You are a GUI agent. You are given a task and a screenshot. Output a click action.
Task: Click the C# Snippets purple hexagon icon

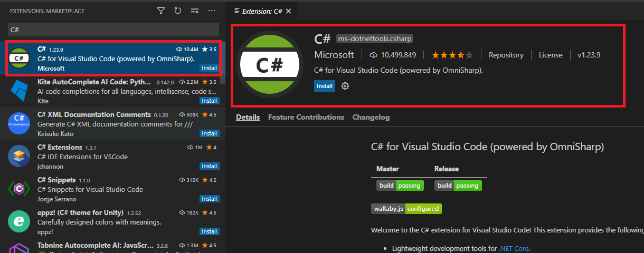[x=19, y=189]
